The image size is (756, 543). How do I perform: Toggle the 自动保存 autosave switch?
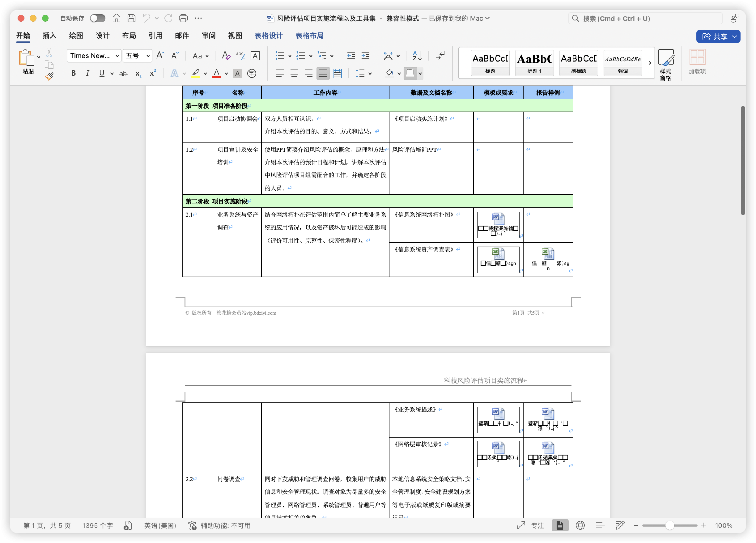97,18
